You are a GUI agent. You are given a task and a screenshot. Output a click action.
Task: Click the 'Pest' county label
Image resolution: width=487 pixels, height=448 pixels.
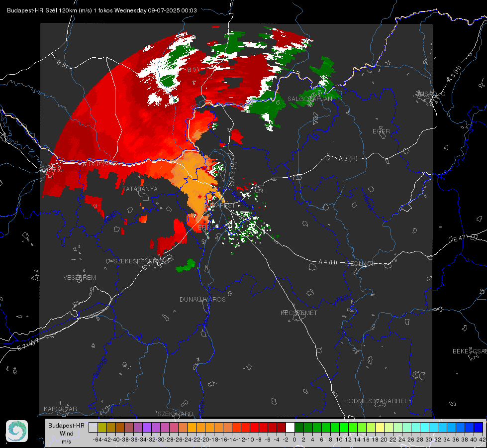(342, 300)
